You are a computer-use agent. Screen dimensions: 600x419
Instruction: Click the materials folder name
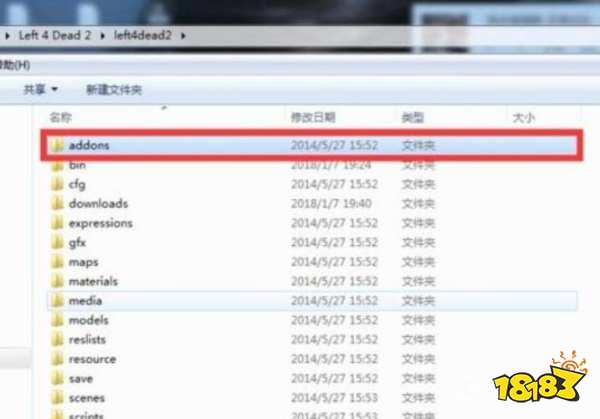(93, 282)
